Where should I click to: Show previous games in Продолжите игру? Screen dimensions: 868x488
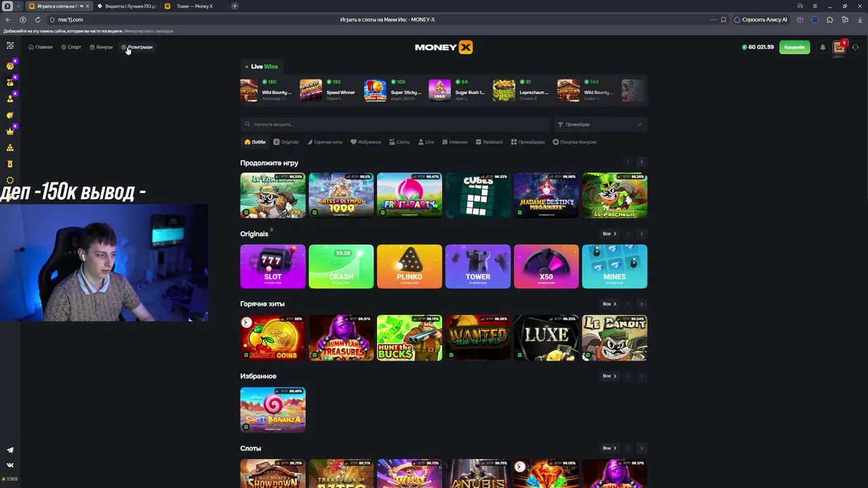(628, 162)
